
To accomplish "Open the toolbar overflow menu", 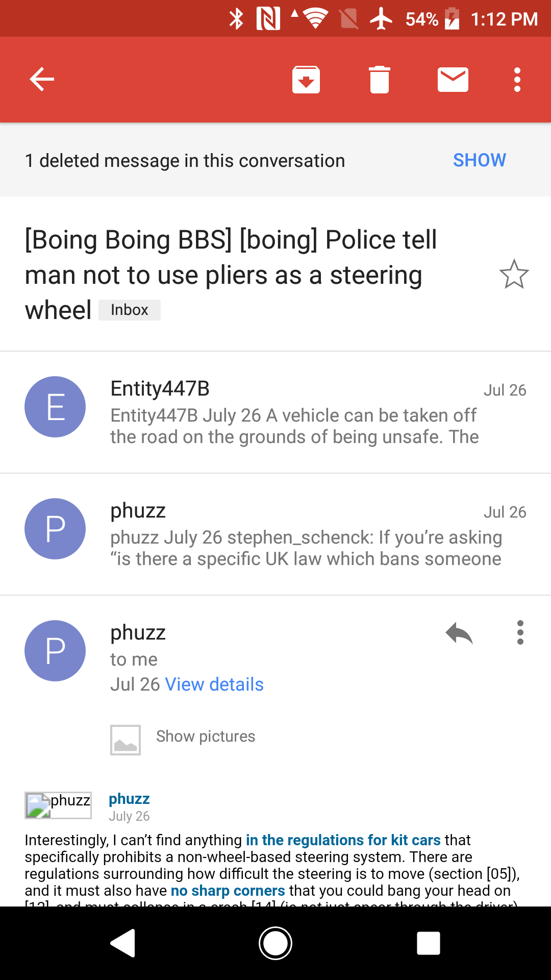I will pos(517,80).
